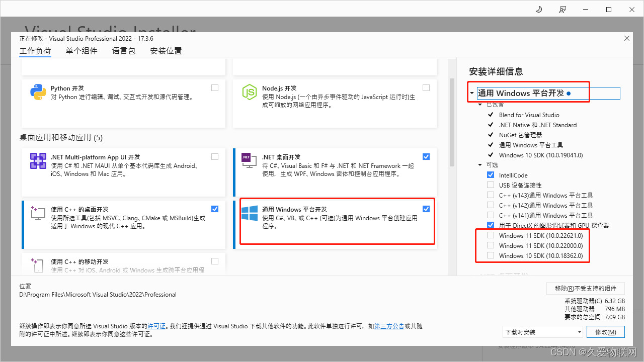Check C++ (v142) 通用 Windows 平台工具
644x362 pixels.
pyautogui.click(x=491, y=205)
